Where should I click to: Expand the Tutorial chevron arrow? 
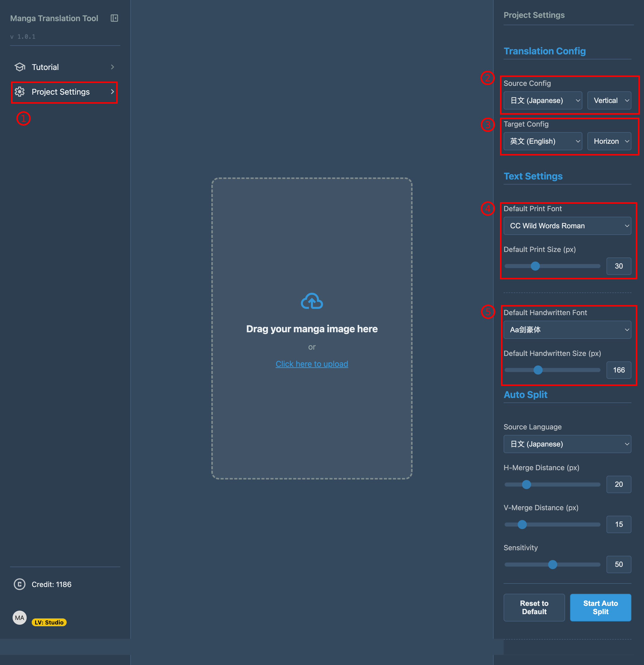point(113,67)
